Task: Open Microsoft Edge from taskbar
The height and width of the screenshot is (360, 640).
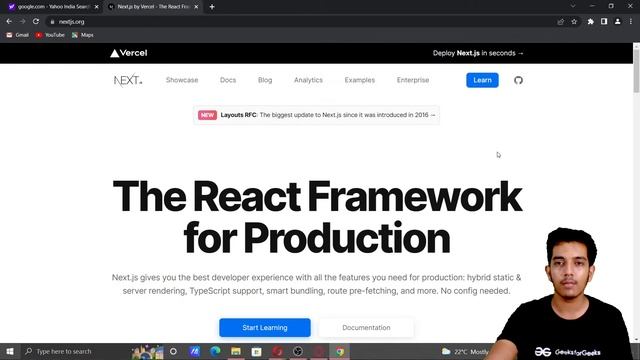Action: [x=215, y=351]
